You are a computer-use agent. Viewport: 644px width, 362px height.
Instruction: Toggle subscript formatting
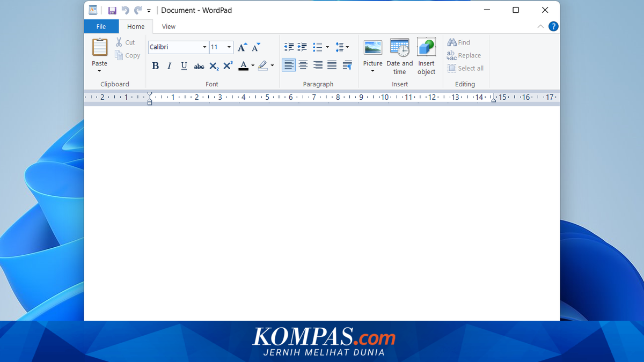(x=214, y=66)
